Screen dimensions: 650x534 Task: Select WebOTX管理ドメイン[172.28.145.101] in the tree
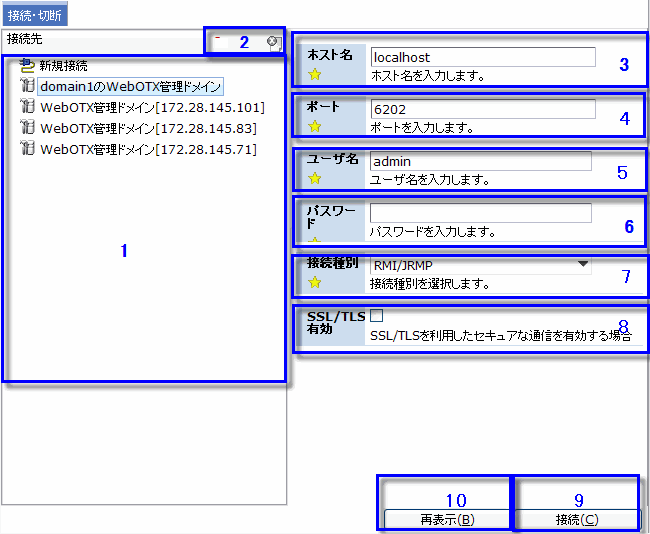click(152, 108)
